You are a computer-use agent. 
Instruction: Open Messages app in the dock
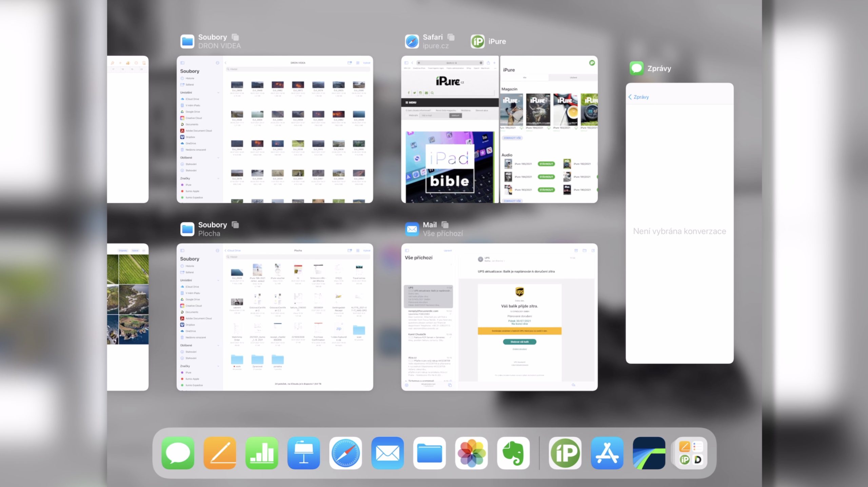(178, 453)
